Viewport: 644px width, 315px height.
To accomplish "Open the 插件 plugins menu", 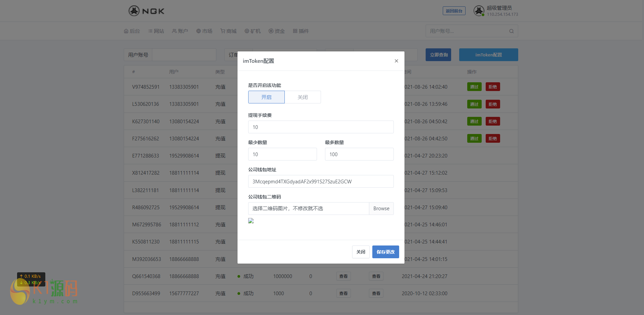I will [x=301, y=31].
